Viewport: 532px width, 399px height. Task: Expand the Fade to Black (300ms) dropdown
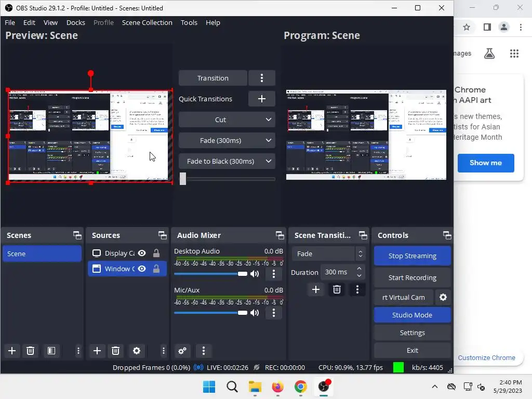pyautogui.click(x=269, y=161)
